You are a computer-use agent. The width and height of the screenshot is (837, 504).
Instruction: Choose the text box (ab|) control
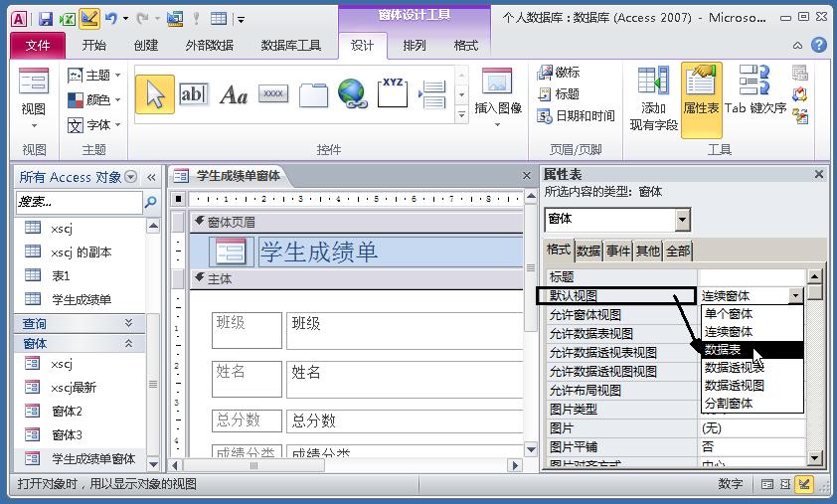[193, 94]
